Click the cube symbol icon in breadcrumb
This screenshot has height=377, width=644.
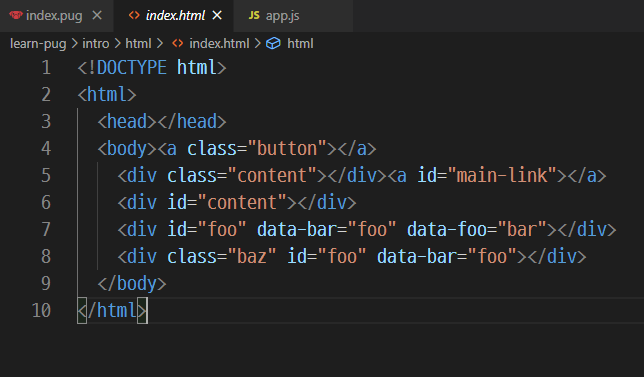[273, 44]
